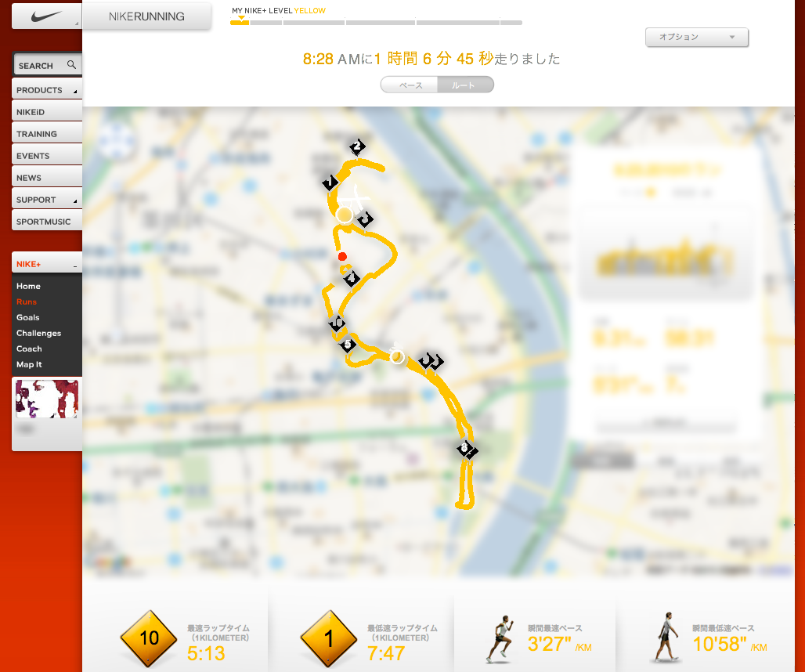
Task: Click the 瞬間最速ペース label
Action: pyautogui.click(x=555, y=628)
